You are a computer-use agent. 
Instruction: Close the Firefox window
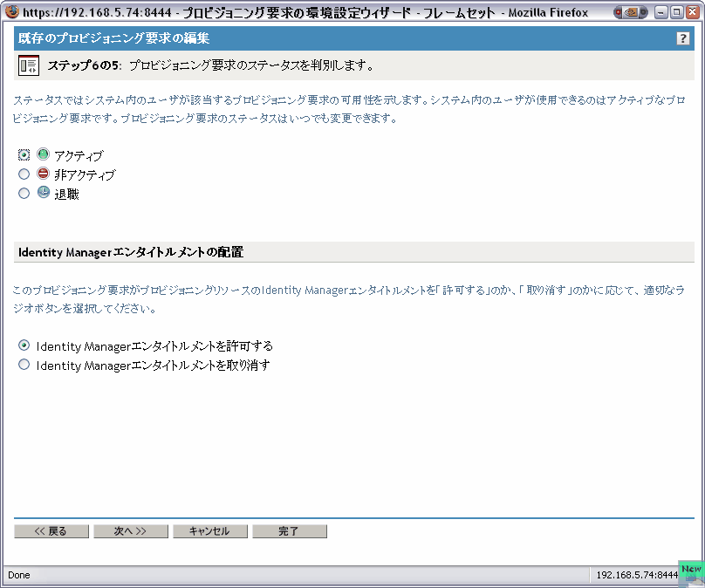[693, 12]
